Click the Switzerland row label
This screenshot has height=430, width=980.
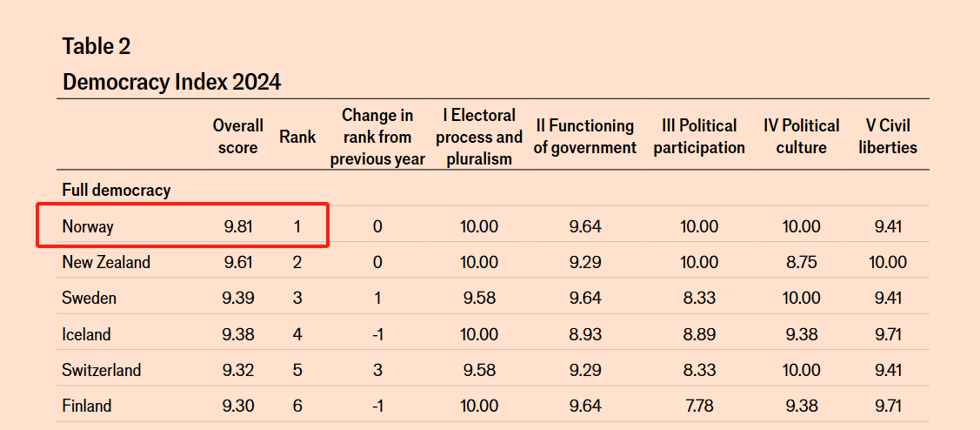[x=101, y=370]
